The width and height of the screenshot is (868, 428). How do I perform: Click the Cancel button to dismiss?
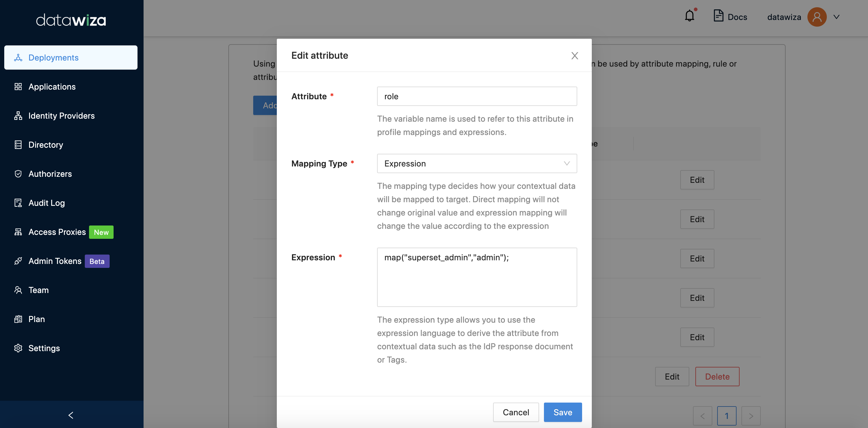515,412
